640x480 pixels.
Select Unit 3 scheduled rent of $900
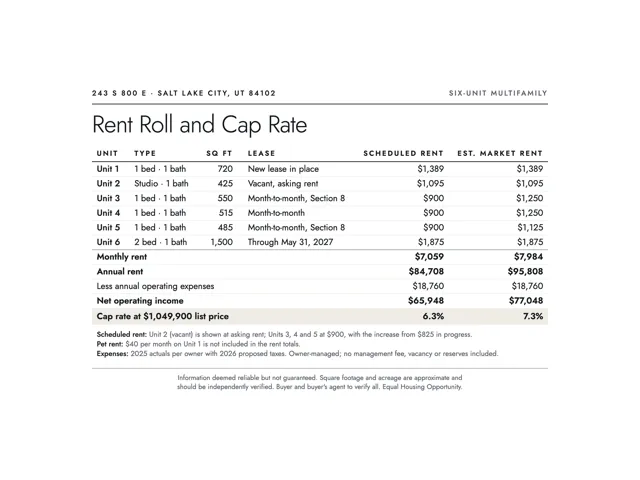[433, 198]
